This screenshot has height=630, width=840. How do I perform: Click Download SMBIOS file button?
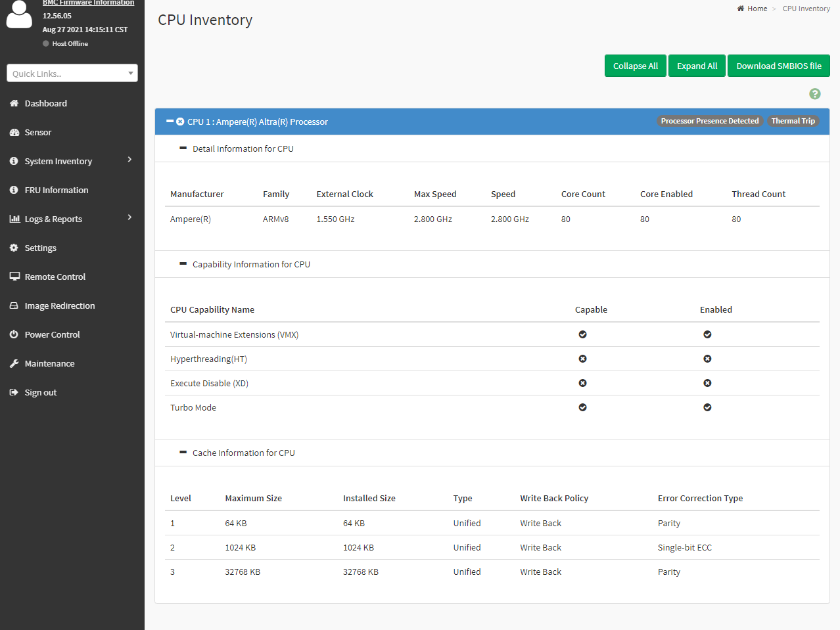[779, 66]
